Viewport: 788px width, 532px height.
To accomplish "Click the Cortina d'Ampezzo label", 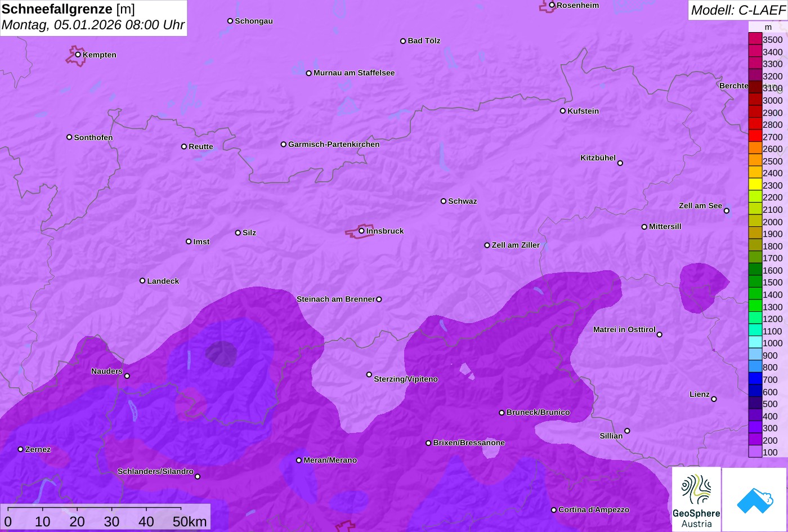I will point(594,509).
